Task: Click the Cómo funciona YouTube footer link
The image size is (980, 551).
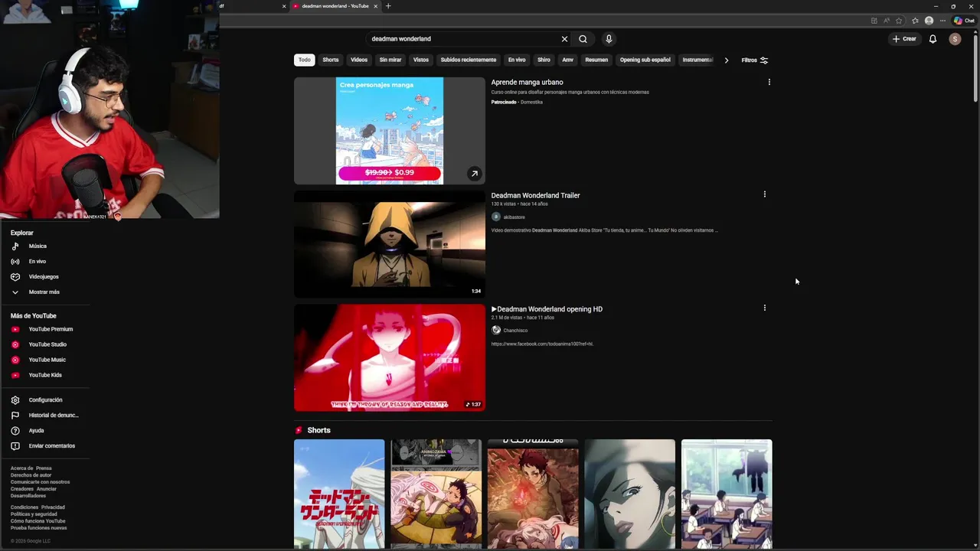Action: point(38,521)
